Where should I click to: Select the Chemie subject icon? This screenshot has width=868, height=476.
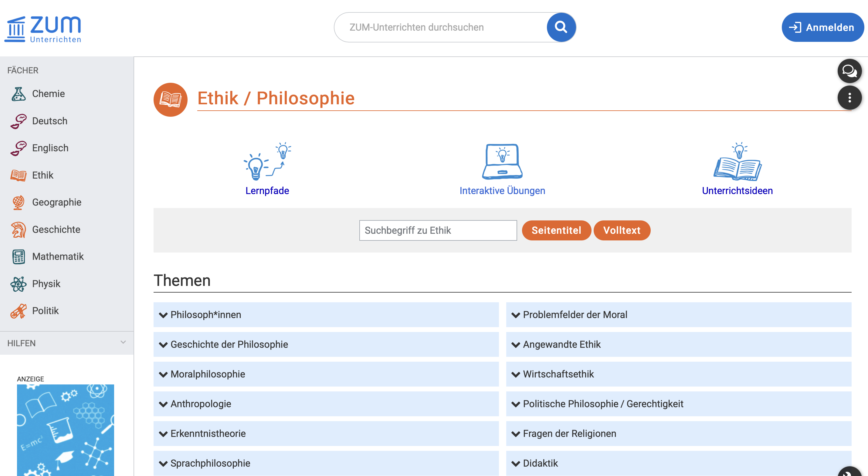coord(19,94)
